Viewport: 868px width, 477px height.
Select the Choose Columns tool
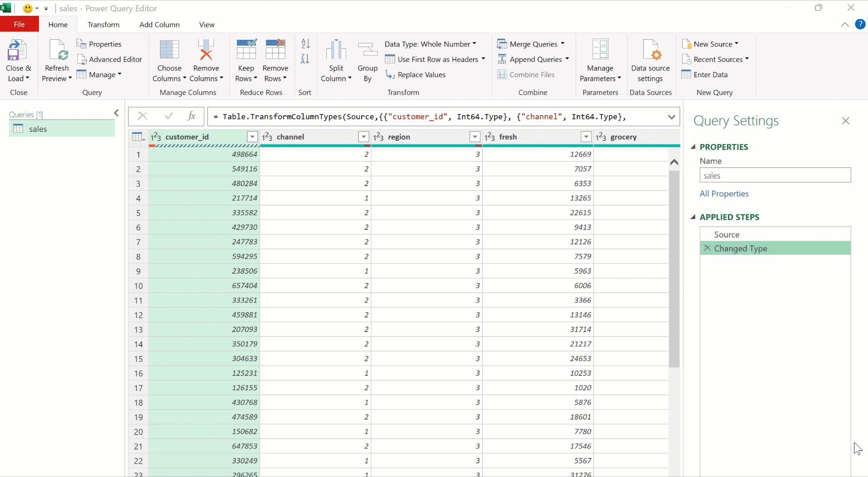(x=169, y=60)
